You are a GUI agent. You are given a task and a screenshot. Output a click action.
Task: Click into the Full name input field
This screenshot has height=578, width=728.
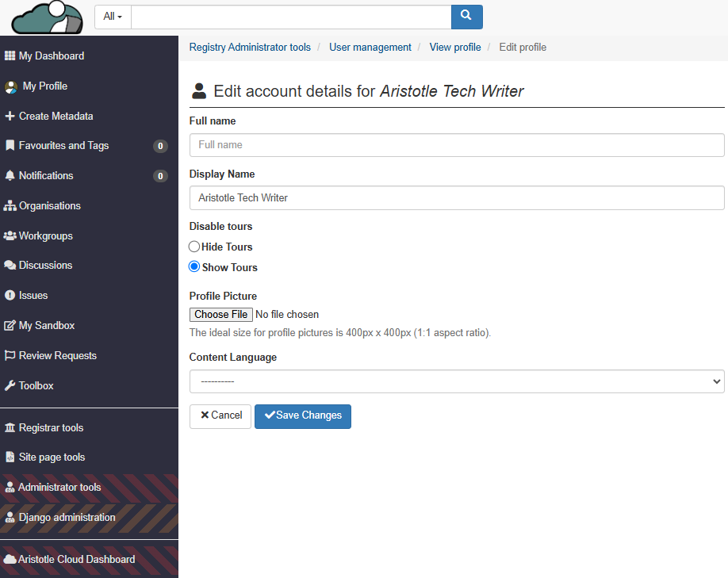click(456, 145)
